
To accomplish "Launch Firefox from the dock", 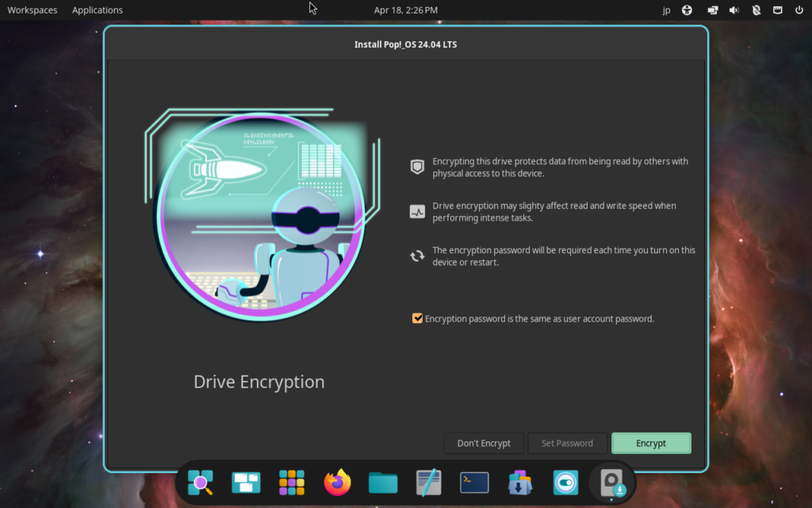I will (x=338, y=483).
